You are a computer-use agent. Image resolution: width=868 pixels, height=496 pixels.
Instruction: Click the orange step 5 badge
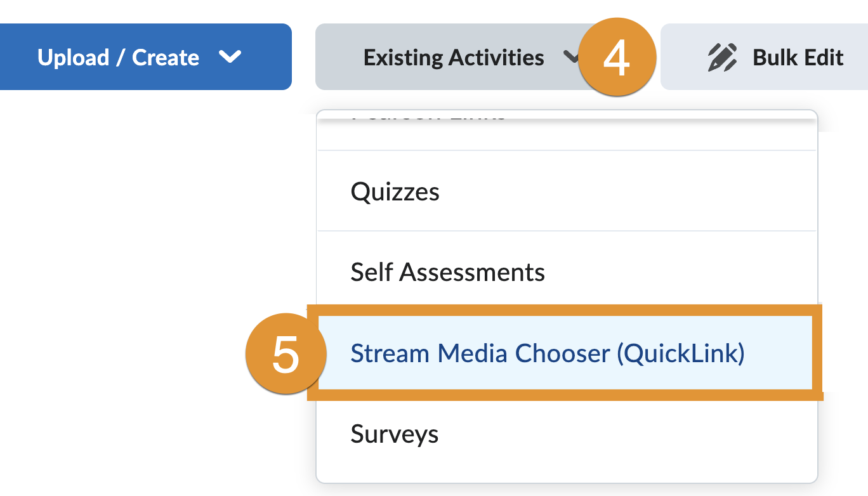tap(285, 354)
